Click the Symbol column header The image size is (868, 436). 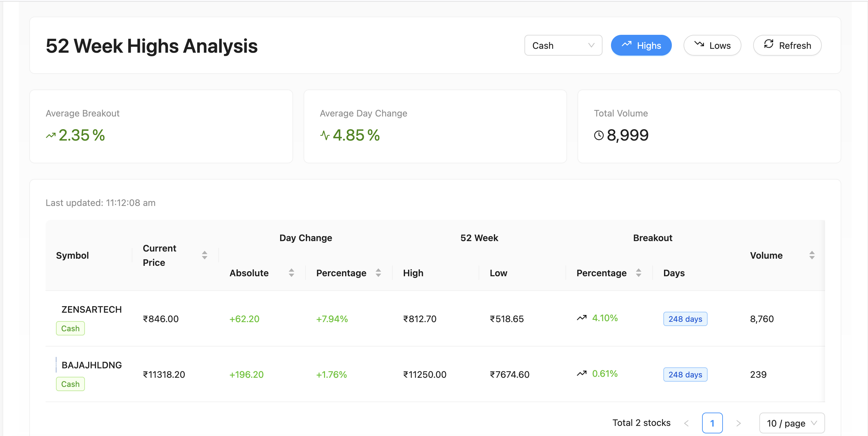[73, 255]
